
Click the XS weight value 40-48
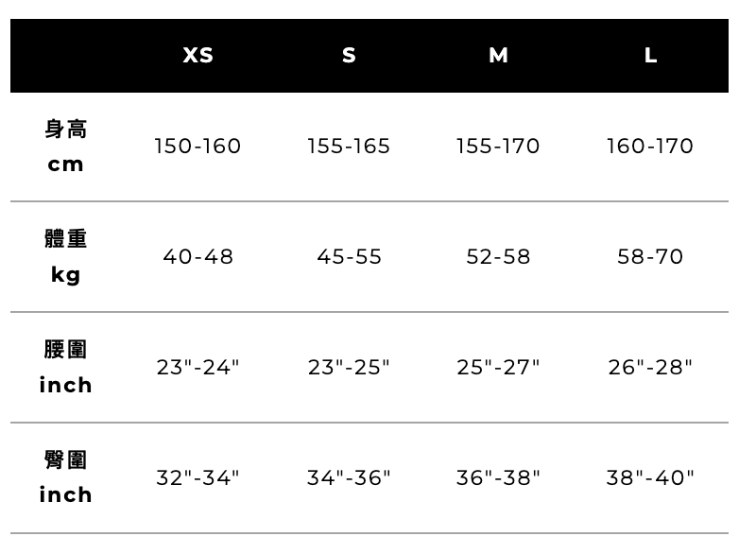[198, 257]
